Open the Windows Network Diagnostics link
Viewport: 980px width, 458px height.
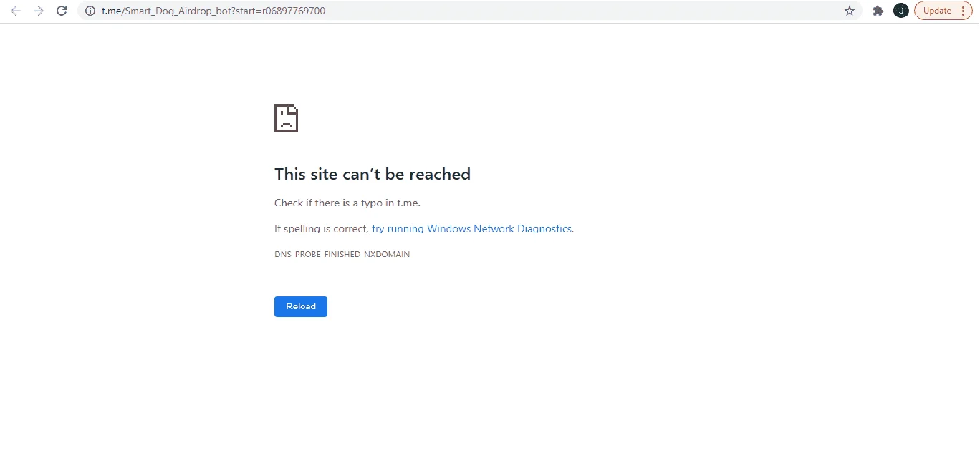click(471, 229)
